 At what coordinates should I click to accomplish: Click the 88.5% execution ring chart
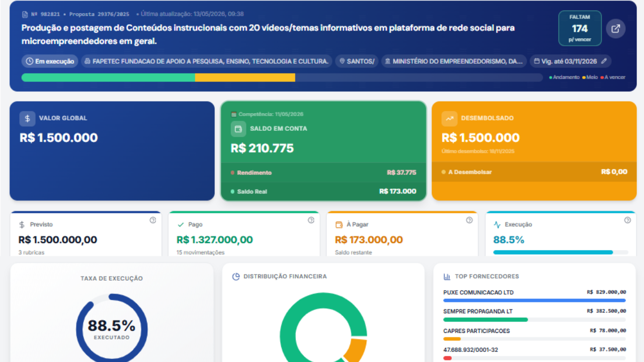(x=112, y=328)
